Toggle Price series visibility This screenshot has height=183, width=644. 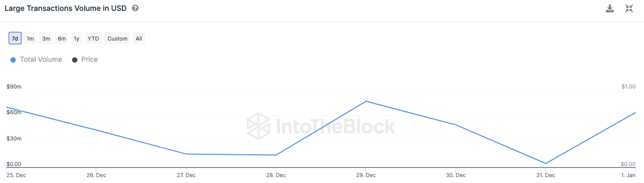coord(85,59)
